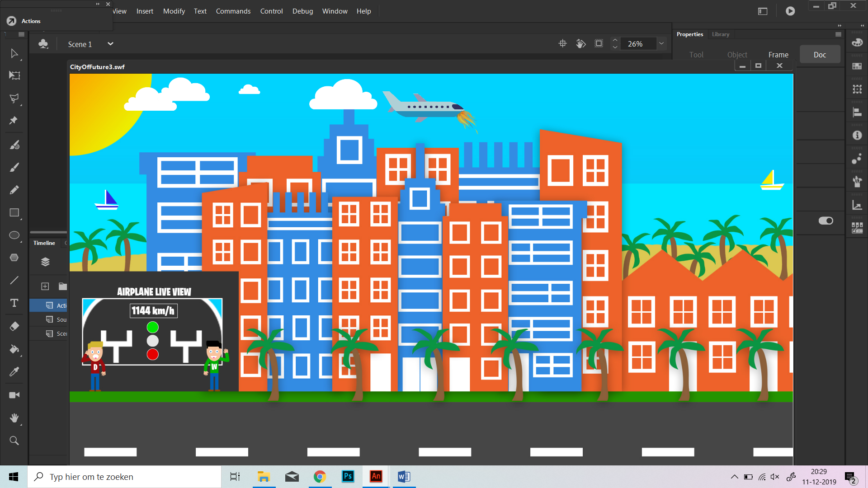Open the Properties panel options menu
The image size is (868, 488).
click(x=838, y=34)
